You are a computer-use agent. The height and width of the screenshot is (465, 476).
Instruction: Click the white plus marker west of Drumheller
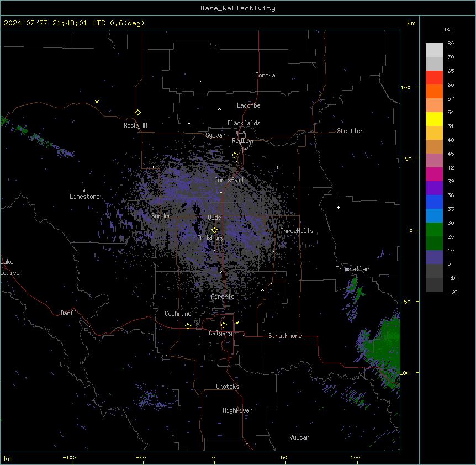(338, 207)
